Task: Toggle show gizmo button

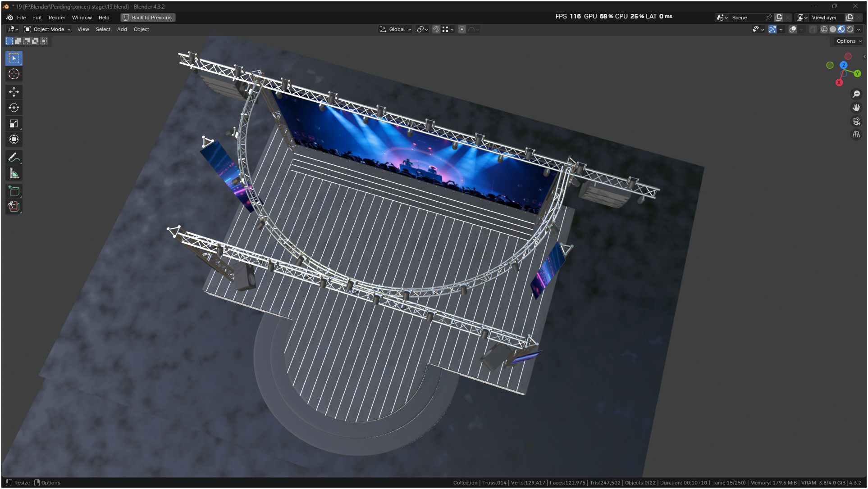Action: 772,29
